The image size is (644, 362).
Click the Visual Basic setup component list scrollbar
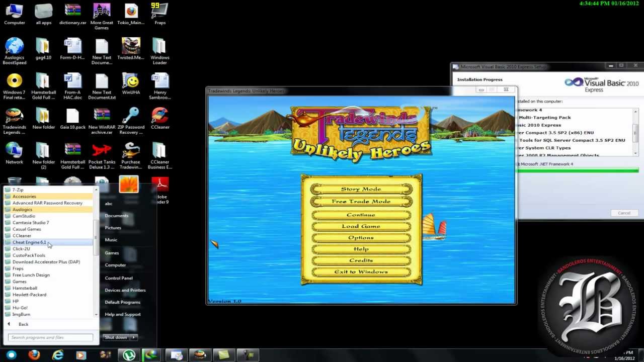(x=635, y=133)
